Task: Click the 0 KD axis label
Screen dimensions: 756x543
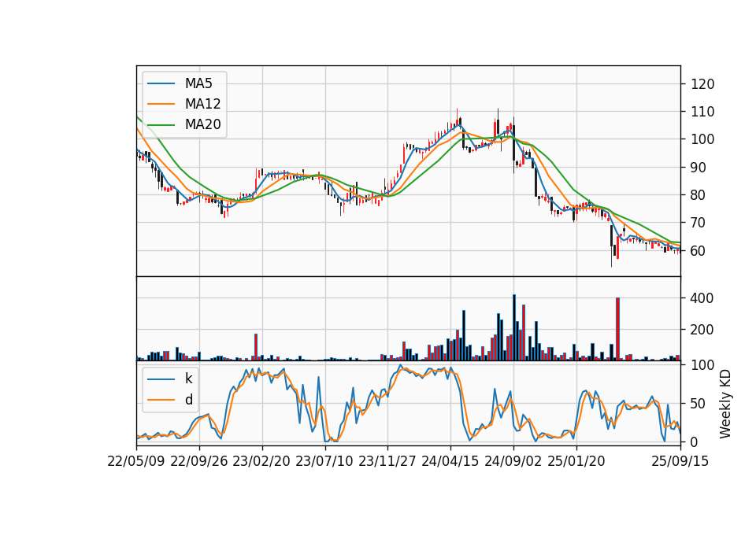Action: [695, 441]
